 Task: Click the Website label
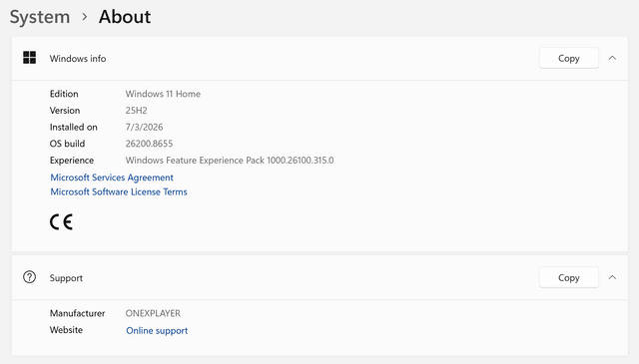[x=66, y=330]
